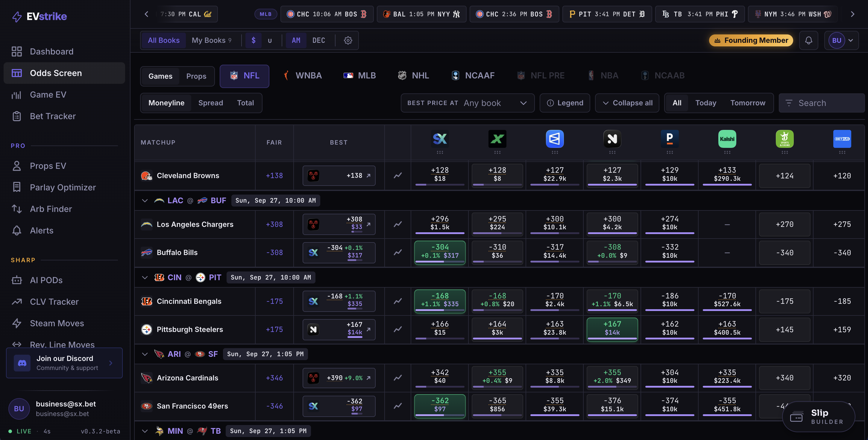Focus the Search input field
The height and width of the screenshot is (440, 868).
pyautogui.click(x=821, y=103)
